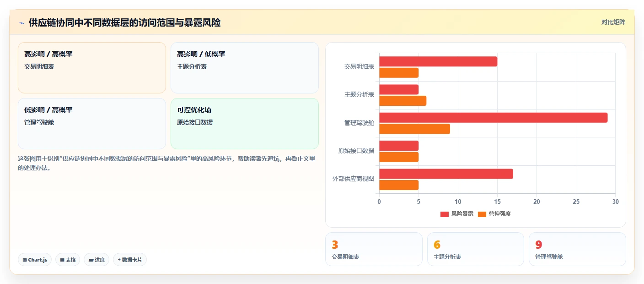Click the x-axis tick label 30
Viewport: 644px width, 284px height.
(x=615, y=202)
